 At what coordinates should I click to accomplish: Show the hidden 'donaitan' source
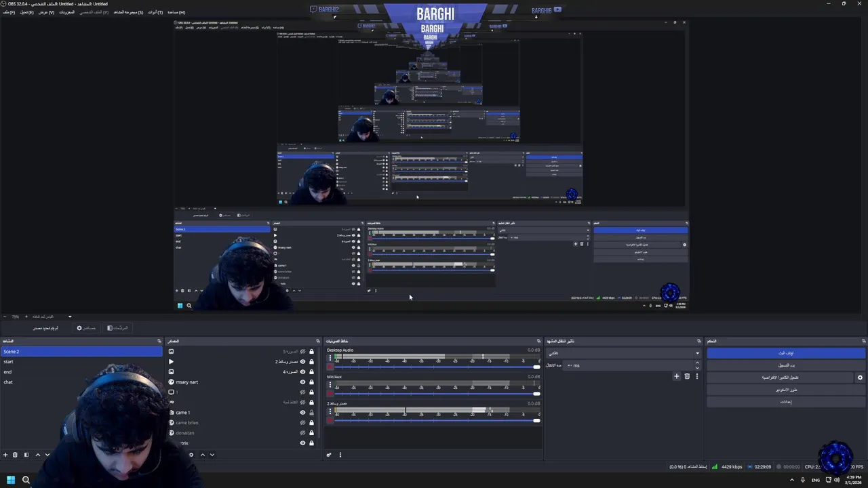(x=302, y=433)
